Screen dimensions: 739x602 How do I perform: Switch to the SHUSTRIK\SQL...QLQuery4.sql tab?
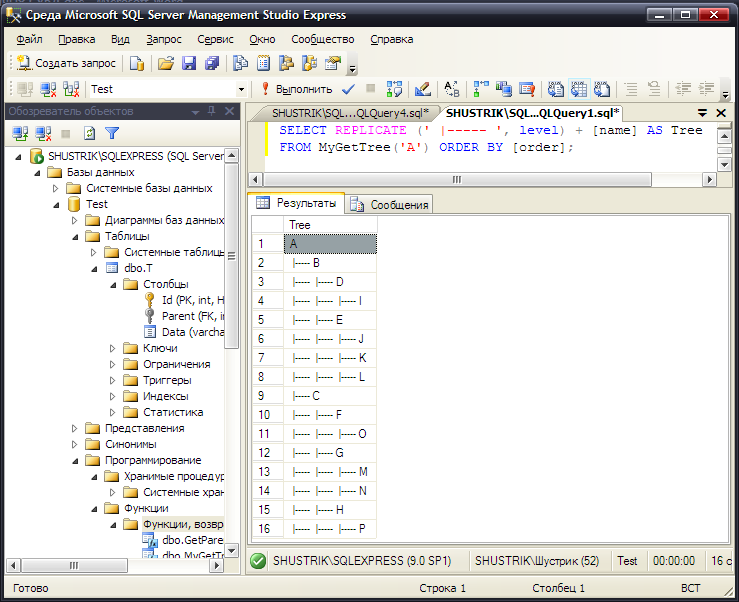(x=350, y=113)
